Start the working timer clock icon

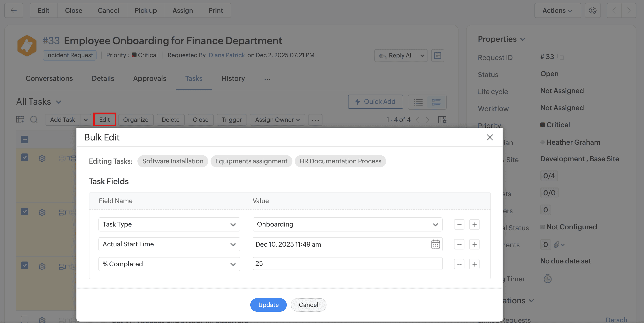pos(547,279)
